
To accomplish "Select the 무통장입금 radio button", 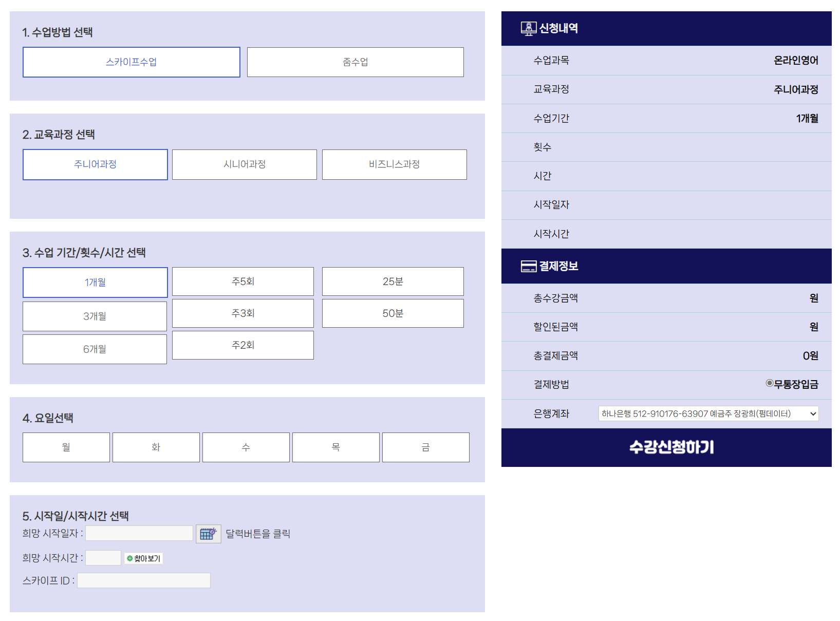I will pos(769,383).
